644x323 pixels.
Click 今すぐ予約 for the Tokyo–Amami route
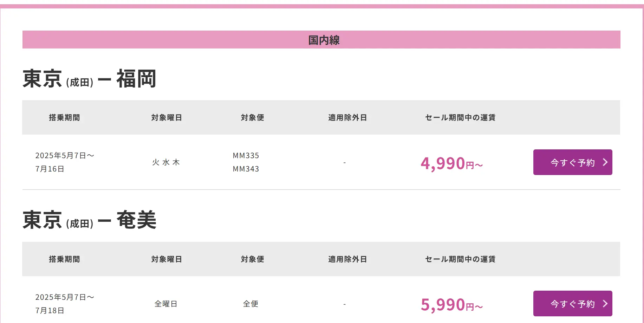point(572,304)
